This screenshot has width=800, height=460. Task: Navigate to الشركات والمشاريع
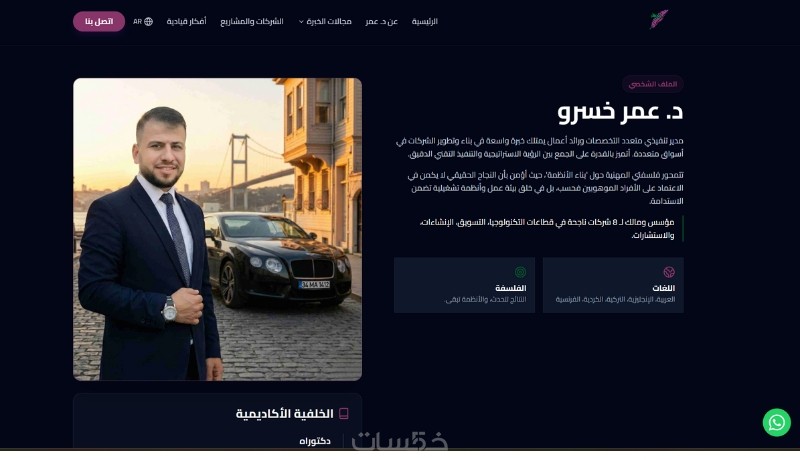pyautogui.click(x=252, y=21)
